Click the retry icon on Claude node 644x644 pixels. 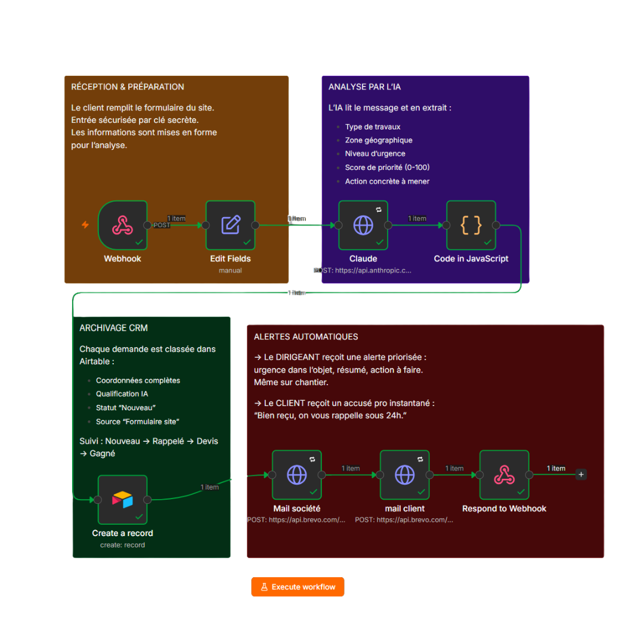379,209
